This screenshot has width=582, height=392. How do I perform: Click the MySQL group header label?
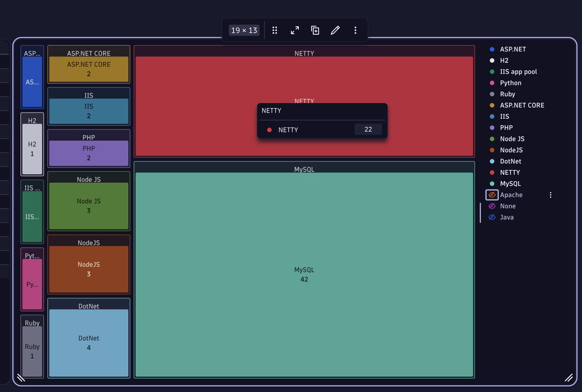[x=304, y=169]
